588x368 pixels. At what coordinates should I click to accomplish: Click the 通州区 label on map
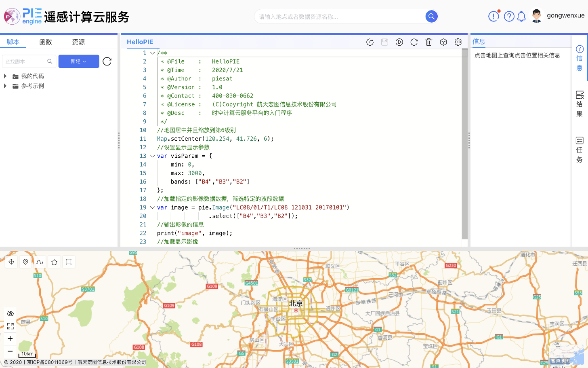pos(334,309)
